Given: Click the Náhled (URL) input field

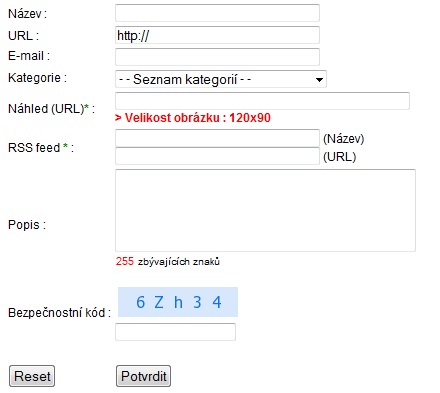Looking at the screenshot, I should (262, 101).
